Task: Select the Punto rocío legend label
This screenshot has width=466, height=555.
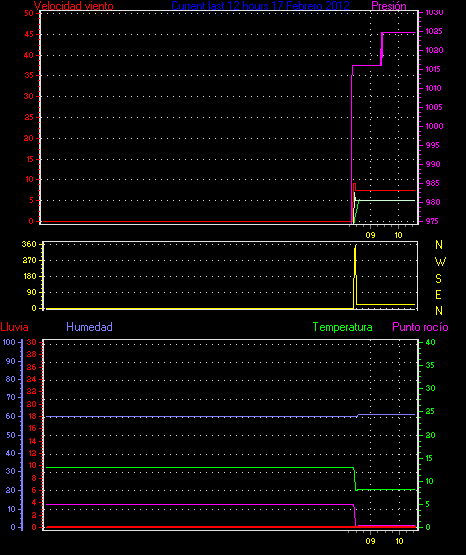Action: 420,327
